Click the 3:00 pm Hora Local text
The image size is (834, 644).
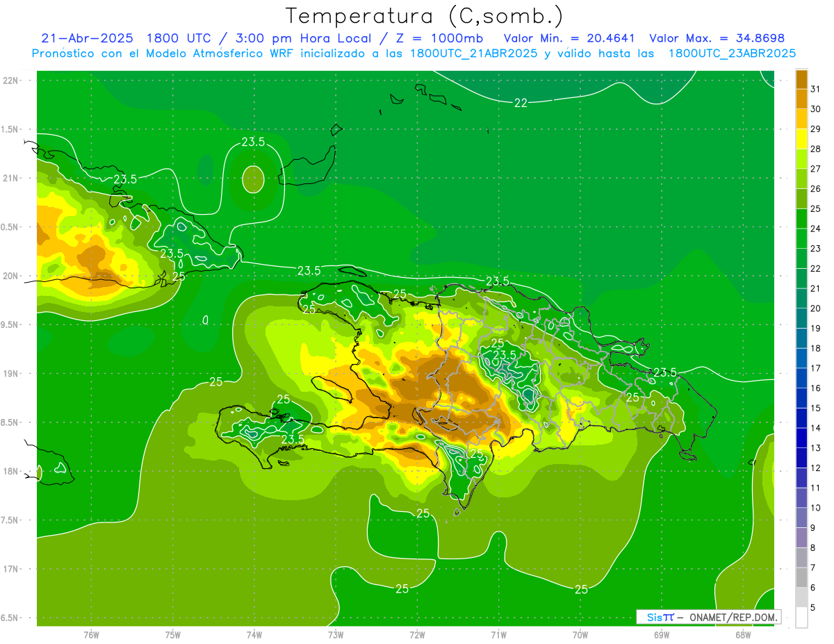(x=303, y=38)
